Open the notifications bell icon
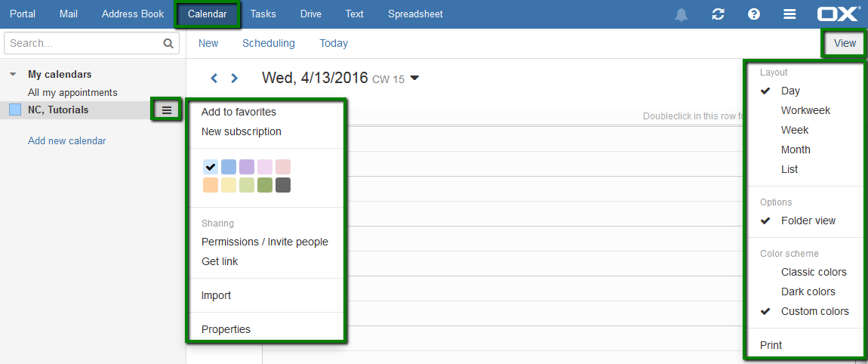The width and height of the screenshot is (868, 364). (x=682, y=14)
